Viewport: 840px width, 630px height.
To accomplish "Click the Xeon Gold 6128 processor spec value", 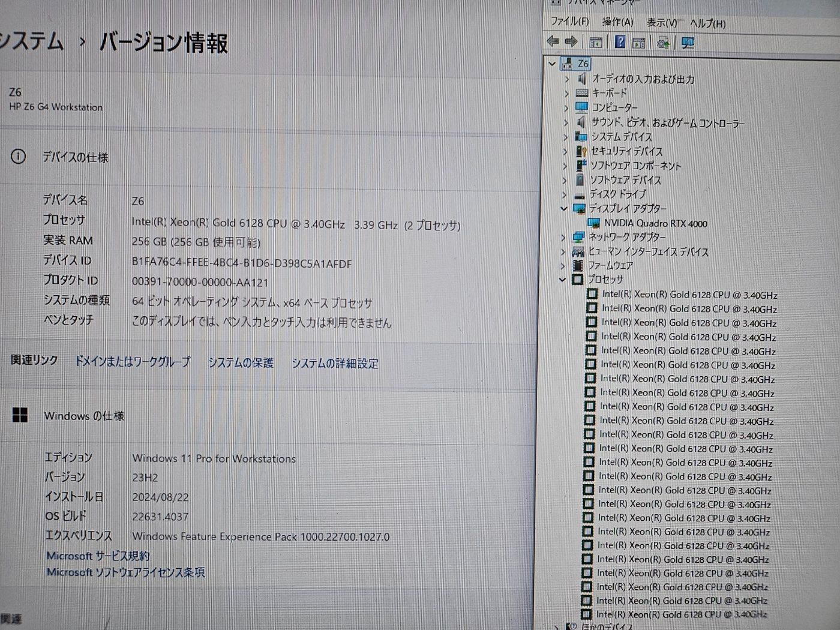I will 296,224.
